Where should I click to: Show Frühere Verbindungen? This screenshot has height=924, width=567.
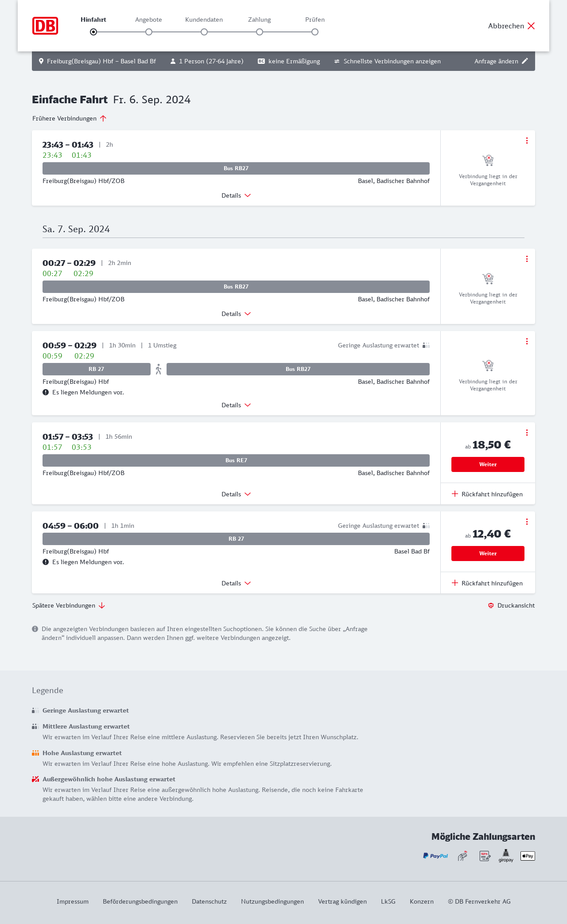point(70,118)
